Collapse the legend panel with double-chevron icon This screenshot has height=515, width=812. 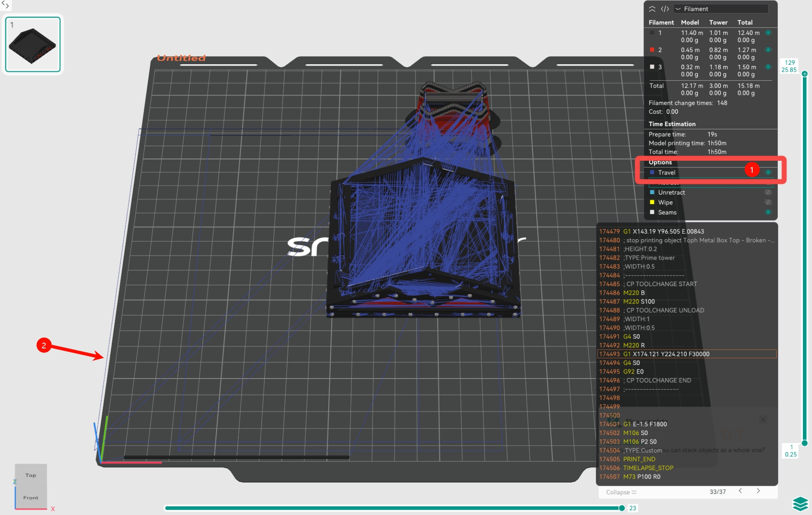(652, 9)
